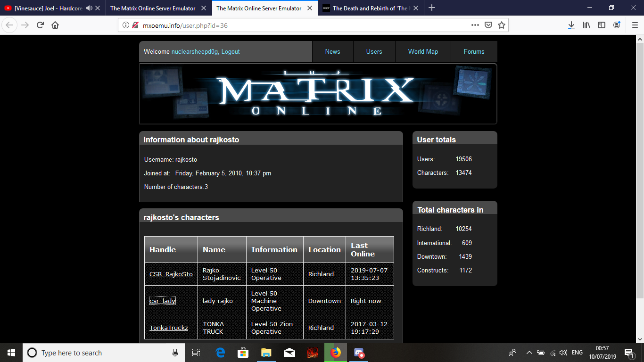Click the Logout link

tap(231, 51)
